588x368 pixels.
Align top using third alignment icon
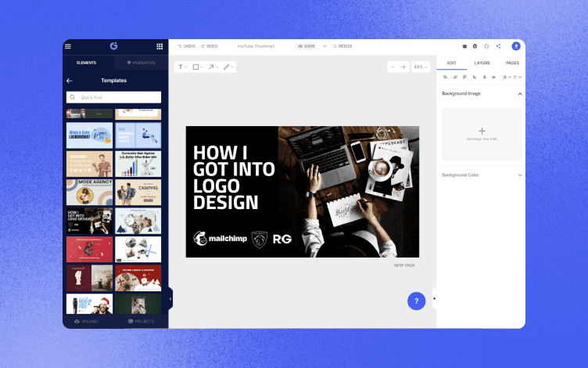[464, 77]
